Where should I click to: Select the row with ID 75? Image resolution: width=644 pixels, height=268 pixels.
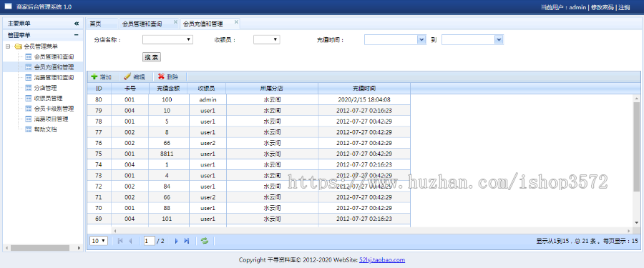click(x=248, y=154)
